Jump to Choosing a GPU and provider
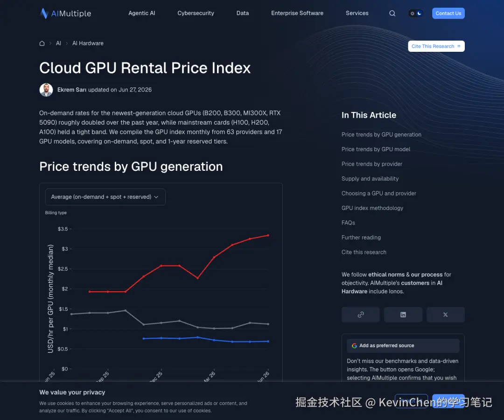The height and width of the screenshot is (420, 504). [x=378, y=194]
